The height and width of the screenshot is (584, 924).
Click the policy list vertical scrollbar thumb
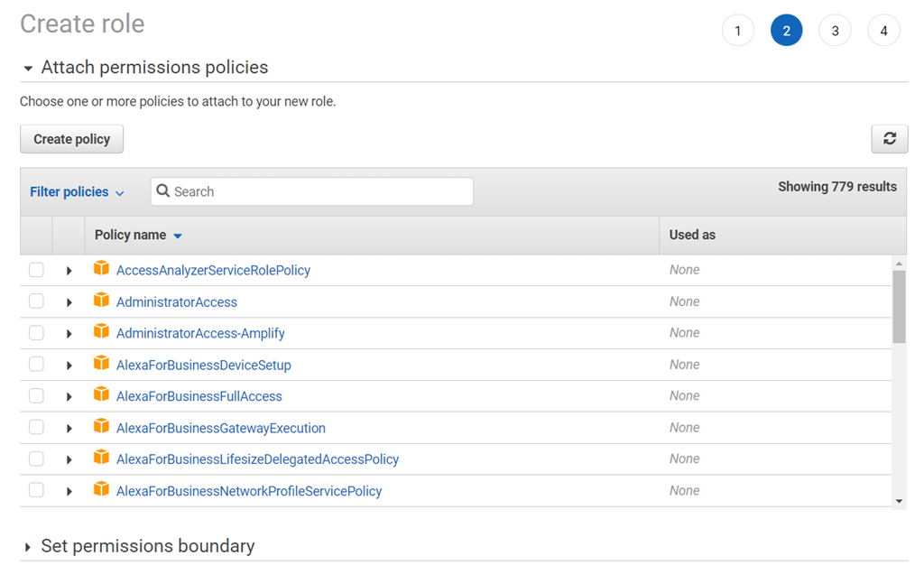[x=899, y=305]
